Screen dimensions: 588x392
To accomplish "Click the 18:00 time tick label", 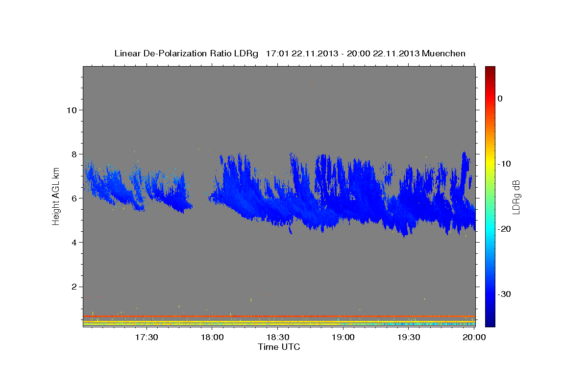I will [x=212, y=337].
